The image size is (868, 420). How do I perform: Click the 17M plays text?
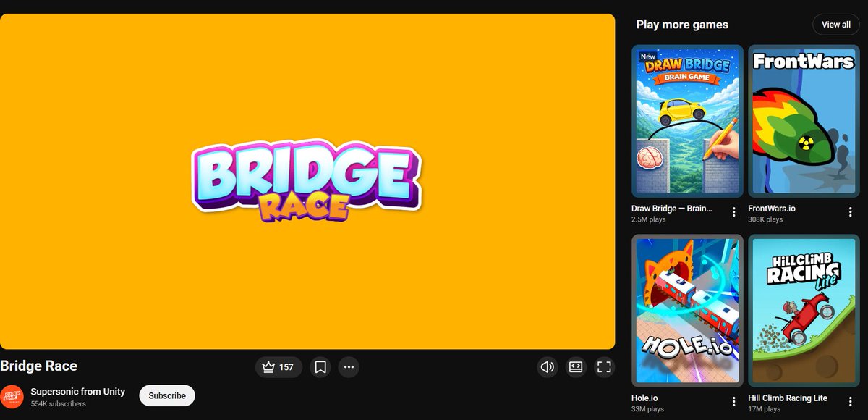tap(765, 409)
